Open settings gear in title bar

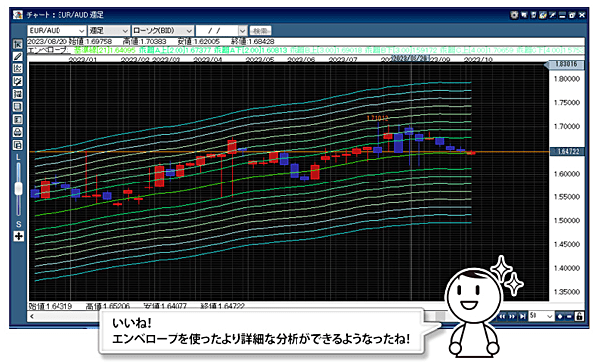(x=514, y=15)
